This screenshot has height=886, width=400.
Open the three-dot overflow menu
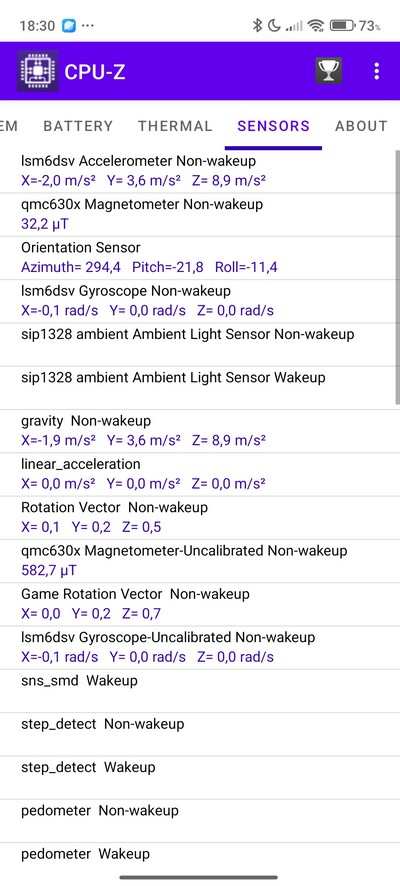(x=377, y=71)
